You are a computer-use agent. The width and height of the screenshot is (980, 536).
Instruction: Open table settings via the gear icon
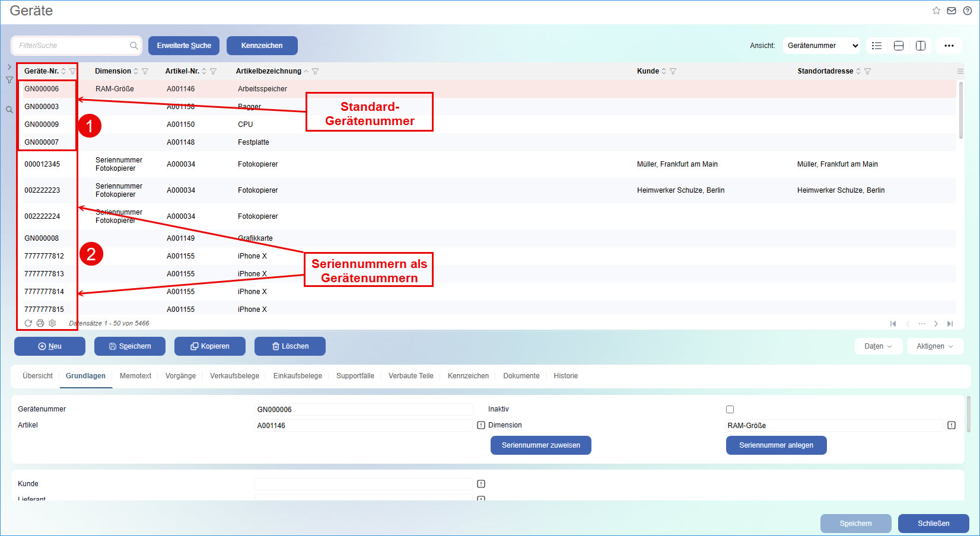point(52,323)
